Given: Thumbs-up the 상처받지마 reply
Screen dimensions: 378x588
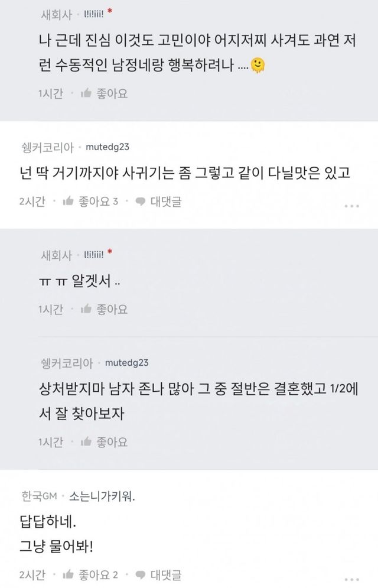Looking at the screenshot, I should 86,442.
